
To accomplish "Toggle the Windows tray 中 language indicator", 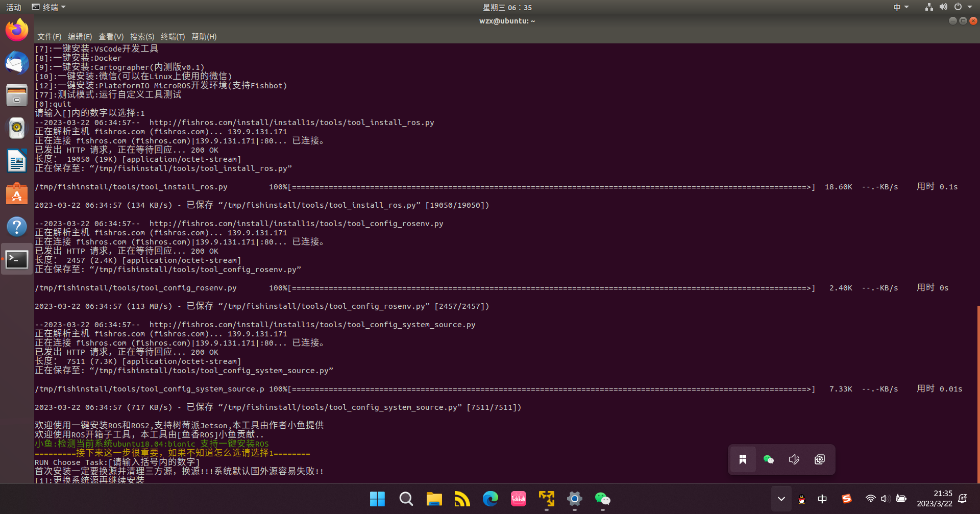I will point(822,499).
